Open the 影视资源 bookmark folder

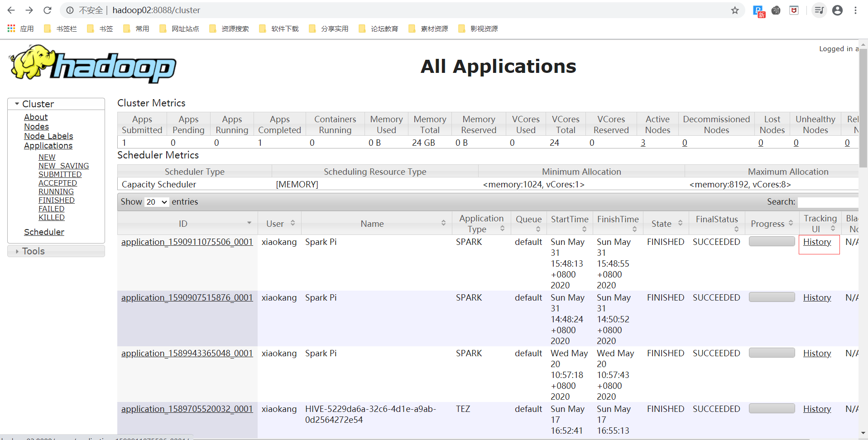478,29
